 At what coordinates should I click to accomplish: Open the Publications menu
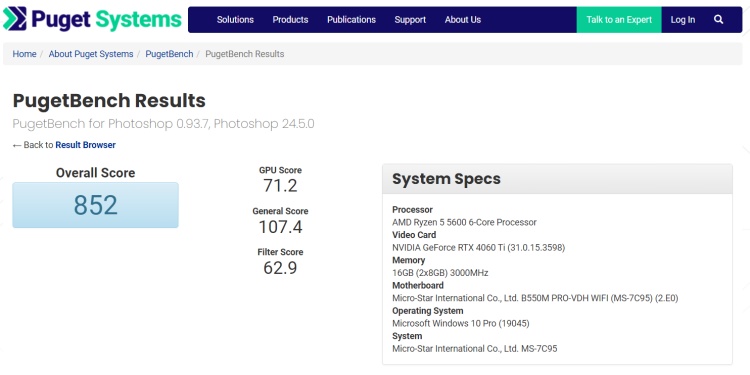[x=351, y=20]
